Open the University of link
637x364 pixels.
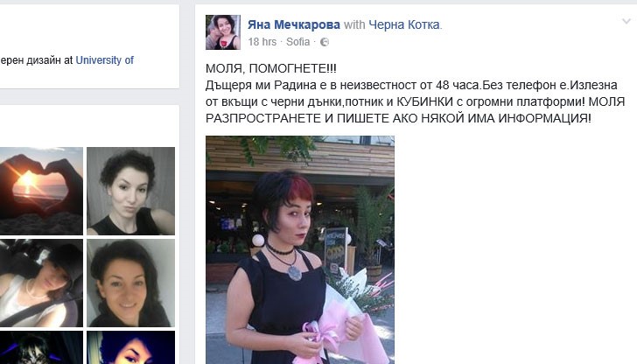click(104, 60)
